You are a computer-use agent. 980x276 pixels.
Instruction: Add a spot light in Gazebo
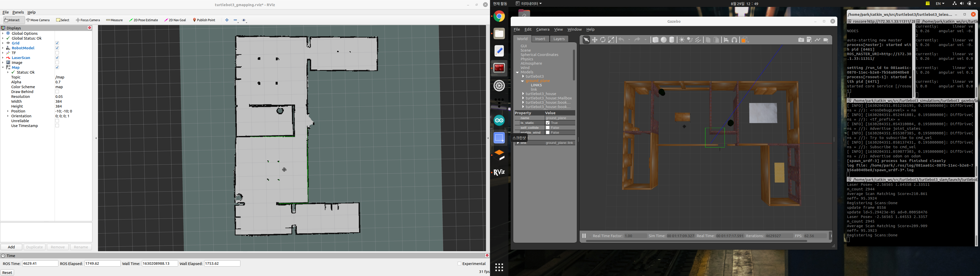click(x=690, y=40)
